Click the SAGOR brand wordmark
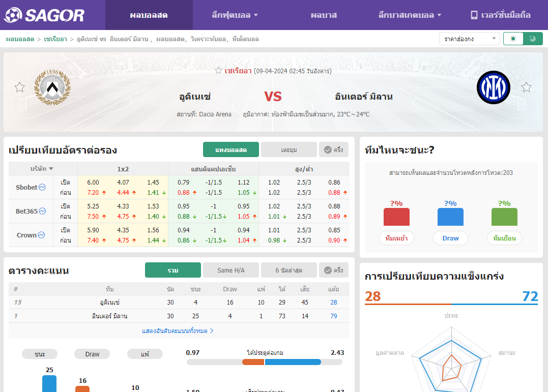 tap(55, 15)
